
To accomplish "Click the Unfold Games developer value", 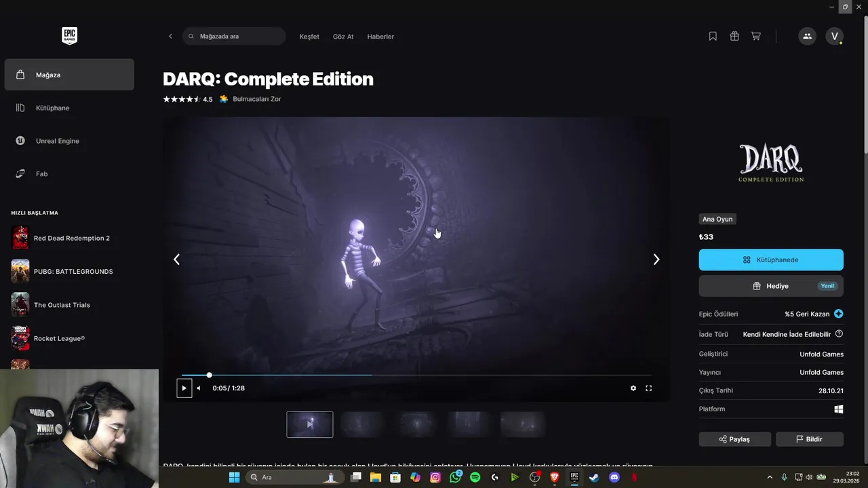I will pyautogui.click(x=821, y=354).
